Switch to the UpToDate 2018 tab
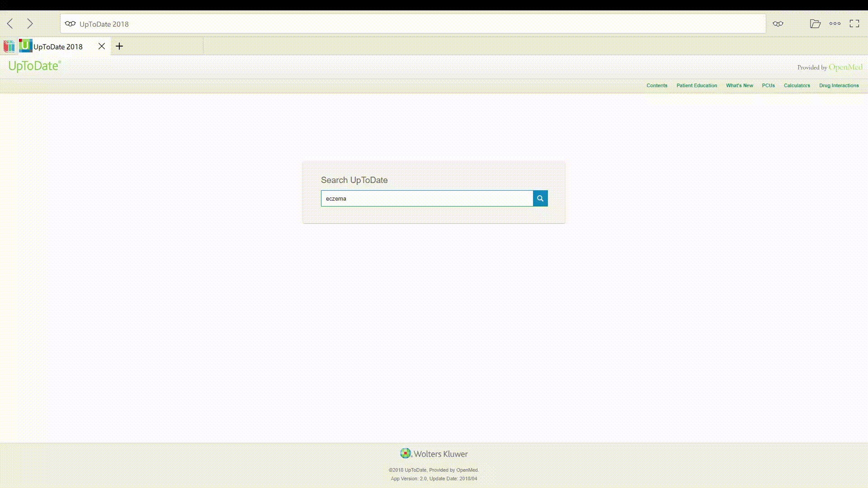This screenshot has height=488, width=868. point(59,46)
